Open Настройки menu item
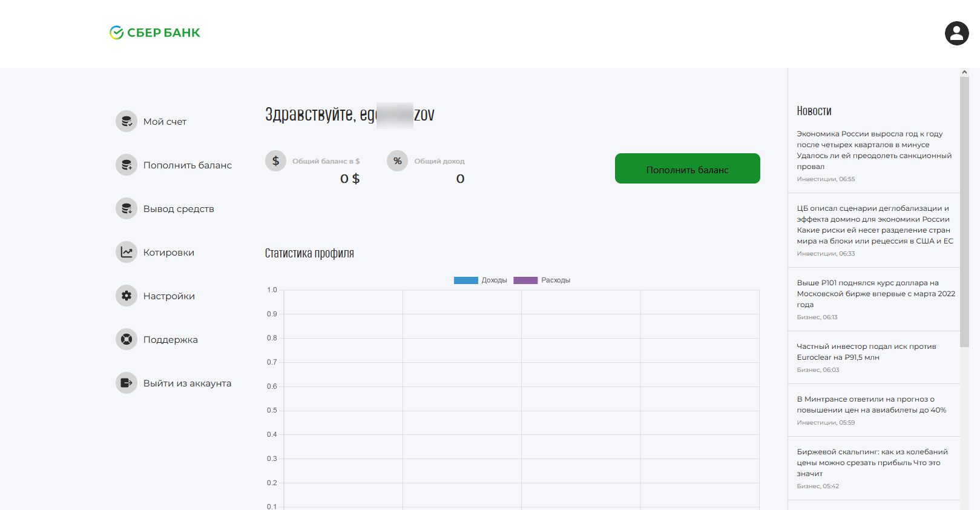Image resolution: width=980 pixels, height=510 pixels. click(x=169, y=296)
